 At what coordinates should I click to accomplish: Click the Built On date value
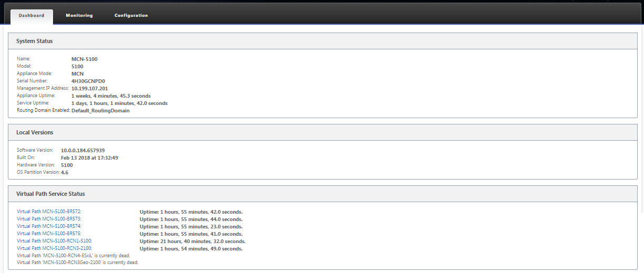pyautogui.click(x=89, y=157)
